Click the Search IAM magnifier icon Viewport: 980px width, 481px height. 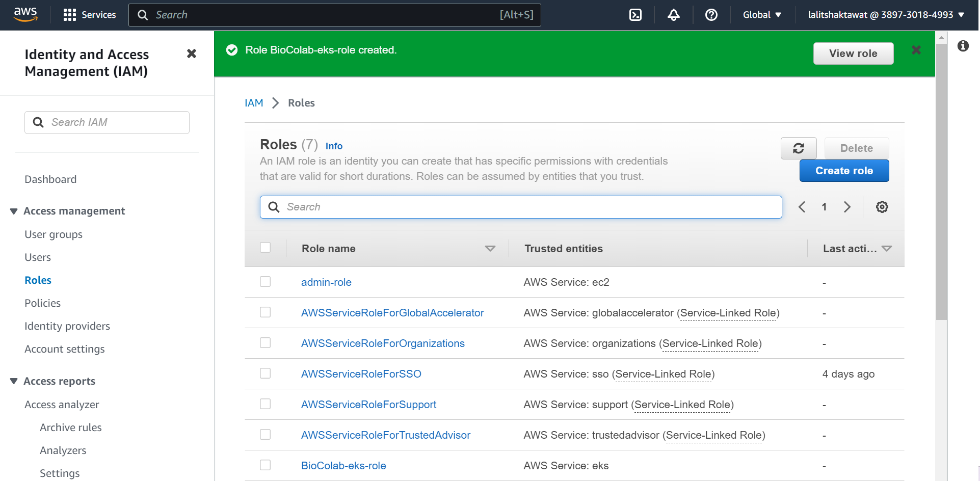(x=38, y=122)
